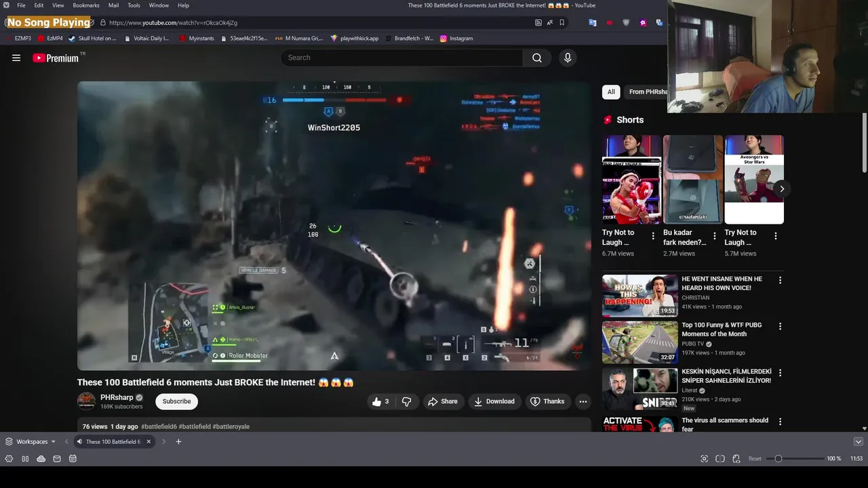Open Top 100 Funny & WTF PUBG video
The image size is (868, 488).
[722, 329]
